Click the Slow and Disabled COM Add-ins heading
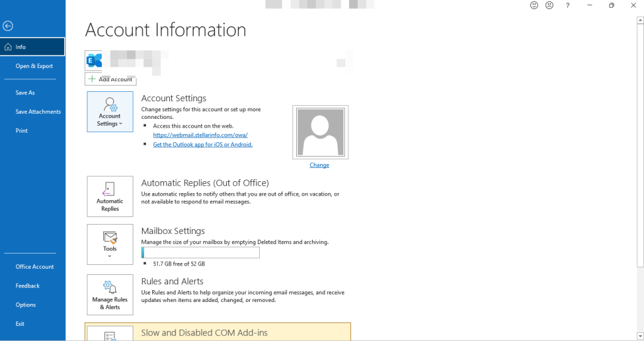The width and height of the screenshot is (644, 341). (x=204, y=333)
